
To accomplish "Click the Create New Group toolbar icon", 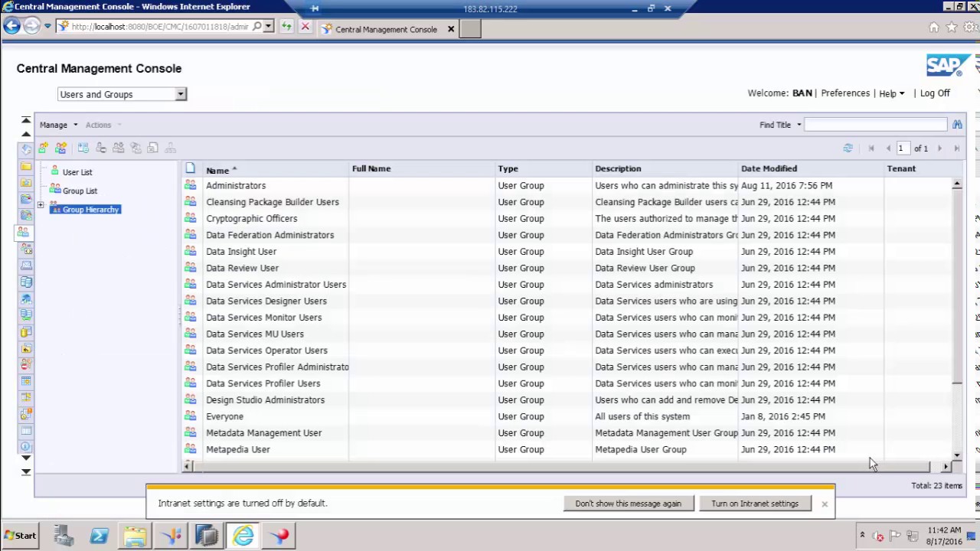I will (x=60, y=148).
